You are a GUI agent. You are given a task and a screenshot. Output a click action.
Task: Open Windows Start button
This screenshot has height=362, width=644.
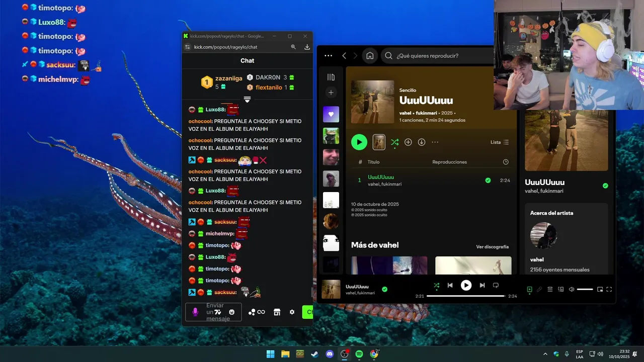pyautogui.click(x=271, y=354)
